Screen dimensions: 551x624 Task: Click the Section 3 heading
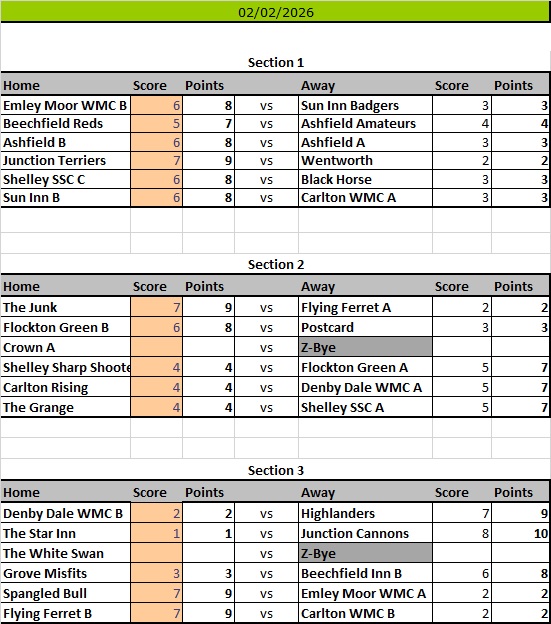275,470
